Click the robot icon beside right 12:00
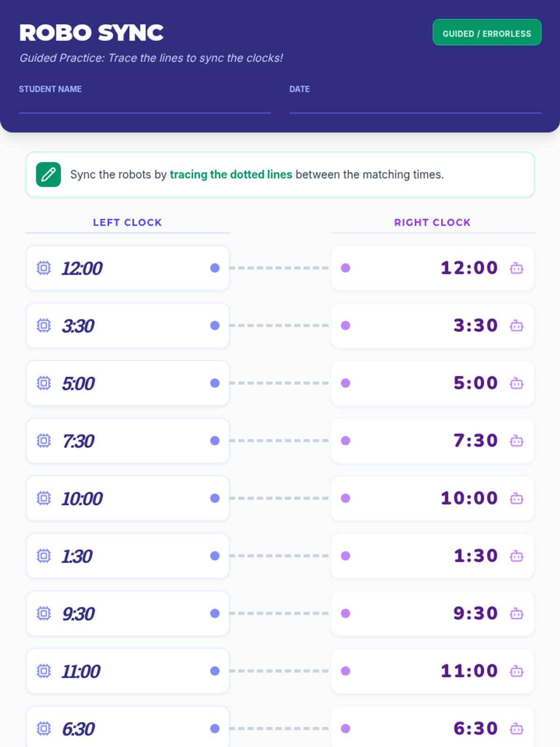The image size is (560, 747). pos(517,268)
